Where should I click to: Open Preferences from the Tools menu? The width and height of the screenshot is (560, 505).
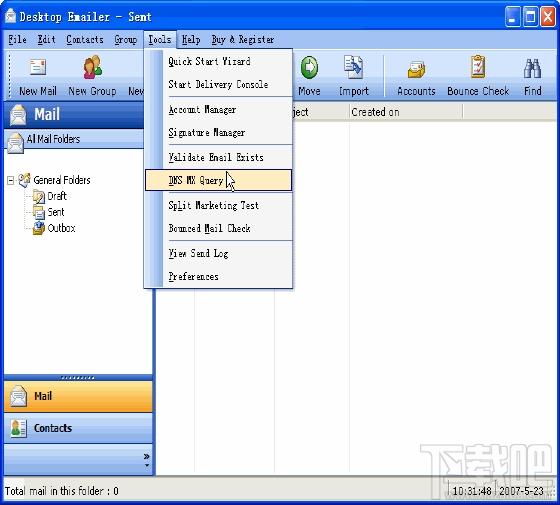tap(219, 276)
